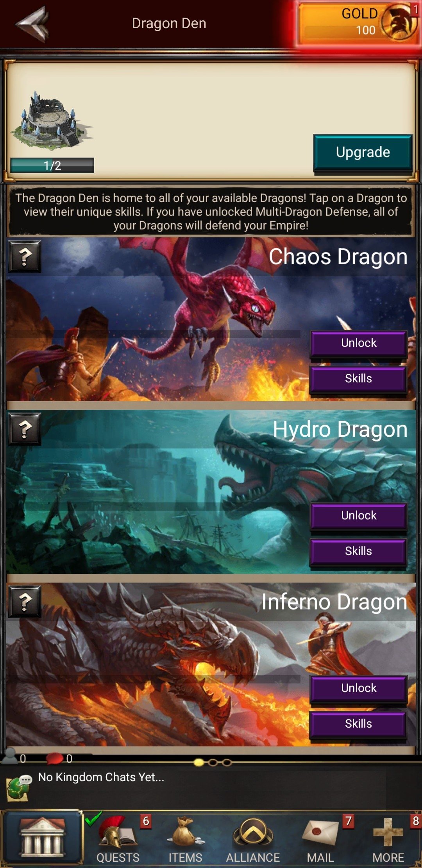Tap the Inferno Dragon banner image
Screen dimensions: 422x868
pyautogui.click(x=156, y=665)
